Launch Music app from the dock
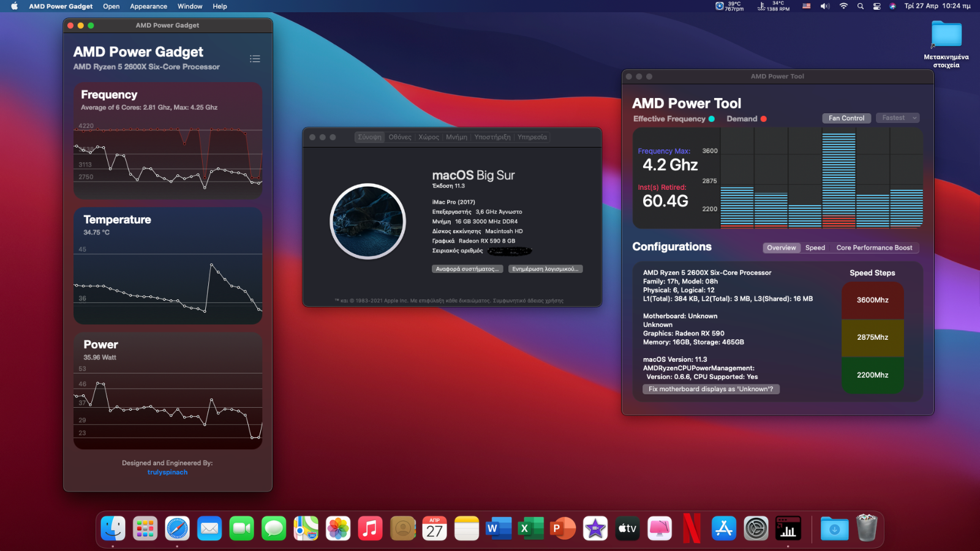This screenshot has width=980, height=551. (x=370, y=528)
